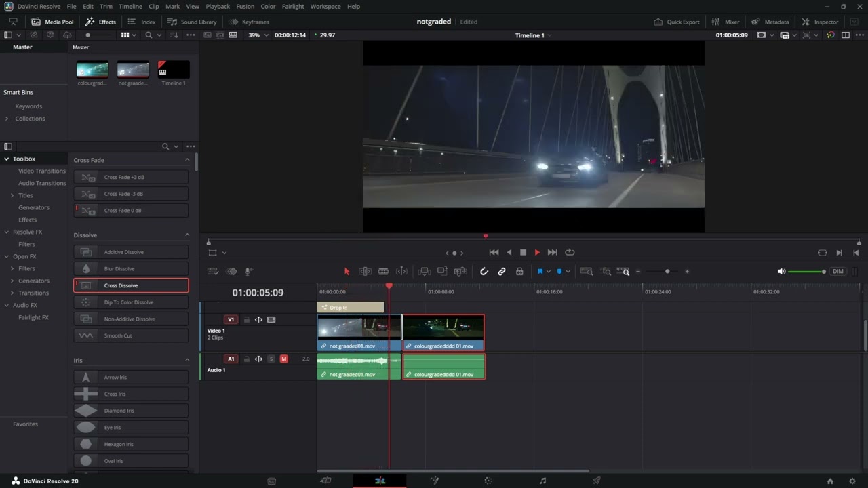Open the Mixer panel
Screen dimensions: 868x488
click(726, 22)
